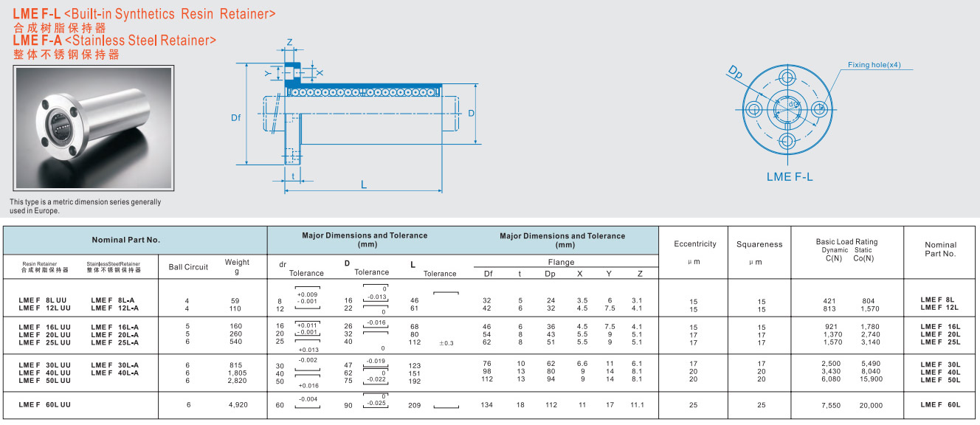Click the 'Weight g' column header
This screenshot has width=980, height=425.
point(237,266)
